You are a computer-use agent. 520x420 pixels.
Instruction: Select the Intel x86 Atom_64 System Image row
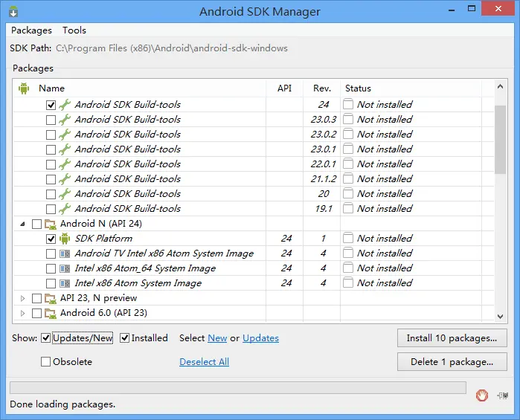point(254,268)
